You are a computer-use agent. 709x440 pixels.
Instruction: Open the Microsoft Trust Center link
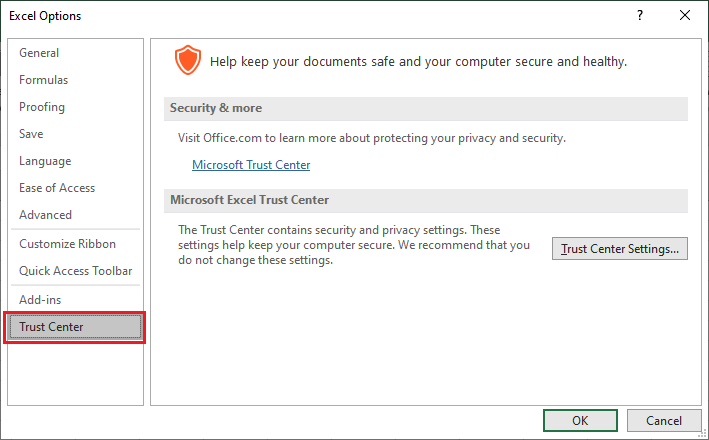coord(251,165)
